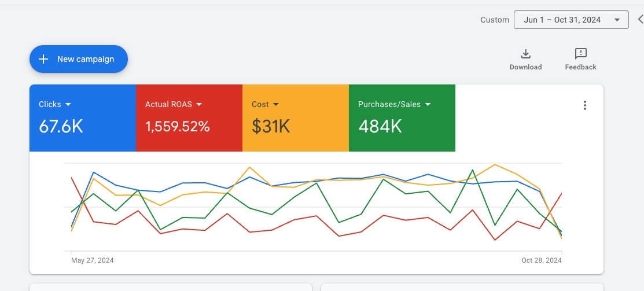Viewport: 644px width, 291px height.
Task: Click the date range dropdown arrow
Action: (x=616, y=20)
